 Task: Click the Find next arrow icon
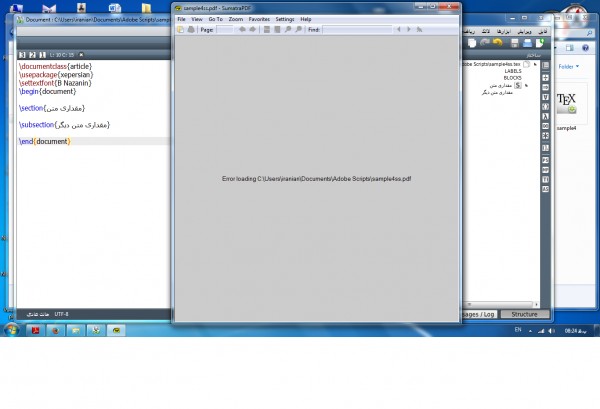(408, 30)
